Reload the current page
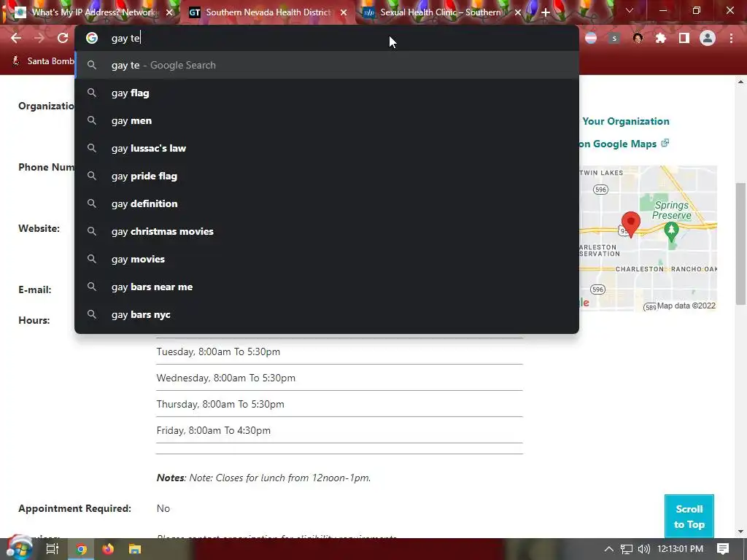The width and height of the screenshot is (747, 560). click(x=63, y=38)
